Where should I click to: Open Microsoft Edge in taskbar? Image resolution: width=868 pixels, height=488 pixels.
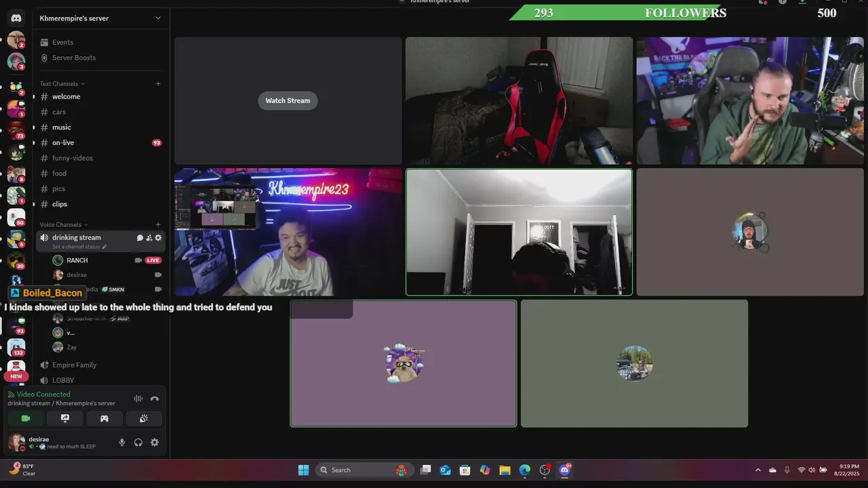click(525, 470)
